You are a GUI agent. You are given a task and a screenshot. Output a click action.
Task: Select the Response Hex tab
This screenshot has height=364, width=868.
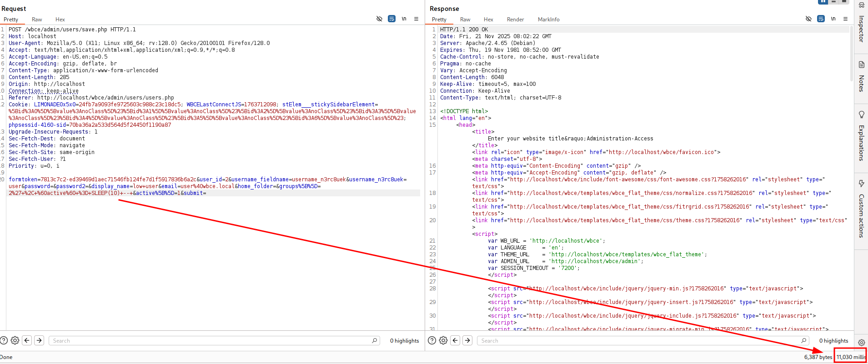point(488,20)
